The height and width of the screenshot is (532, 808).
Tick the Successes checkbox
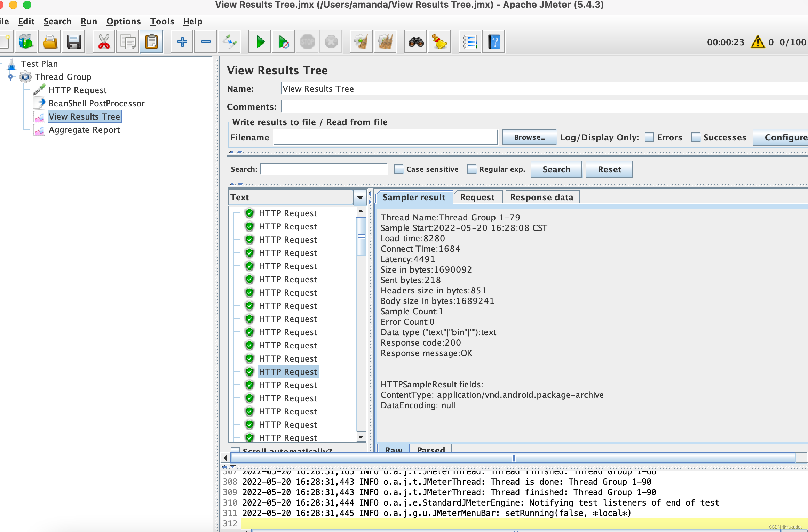pyautogui.click(x=696, y=137)
